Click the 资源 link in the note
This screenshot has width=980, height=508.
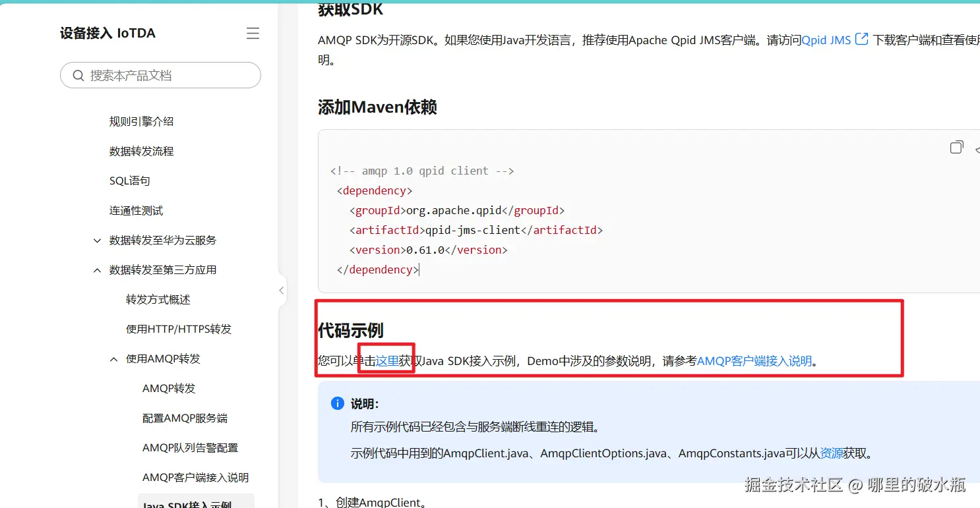coord(832,453)
